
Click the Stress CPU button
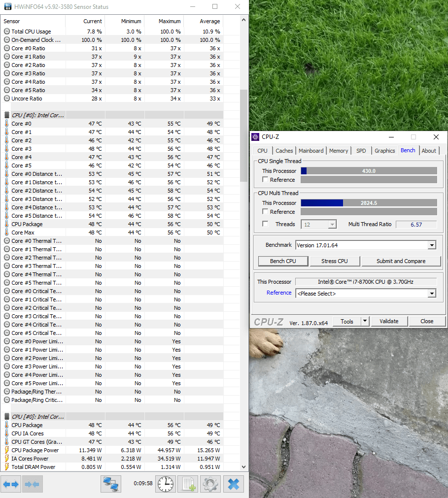(x=335, y=261)
